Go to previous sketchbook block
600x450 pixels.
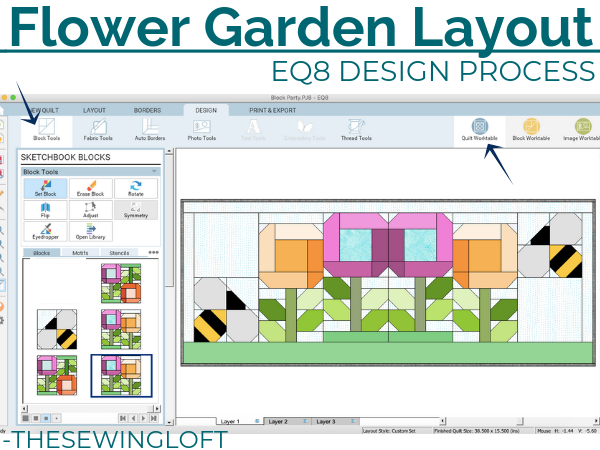133,418
